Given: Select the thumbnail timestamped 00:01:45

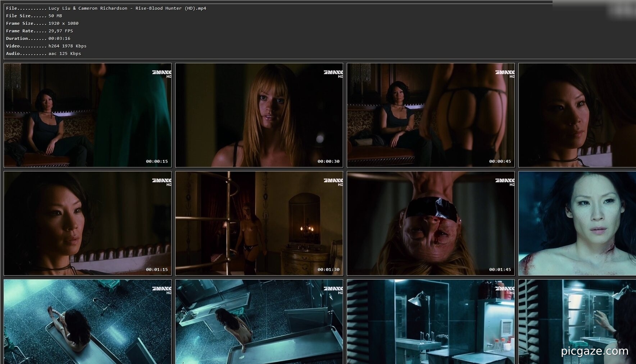Looking at the screenshot, I should [431, 223].
